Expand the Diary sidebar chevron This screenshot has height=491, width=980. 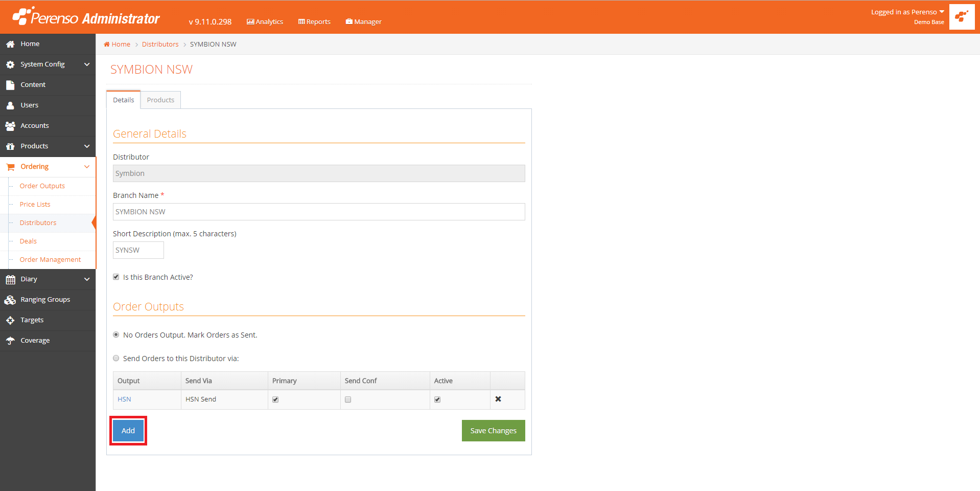pos(87,279)
